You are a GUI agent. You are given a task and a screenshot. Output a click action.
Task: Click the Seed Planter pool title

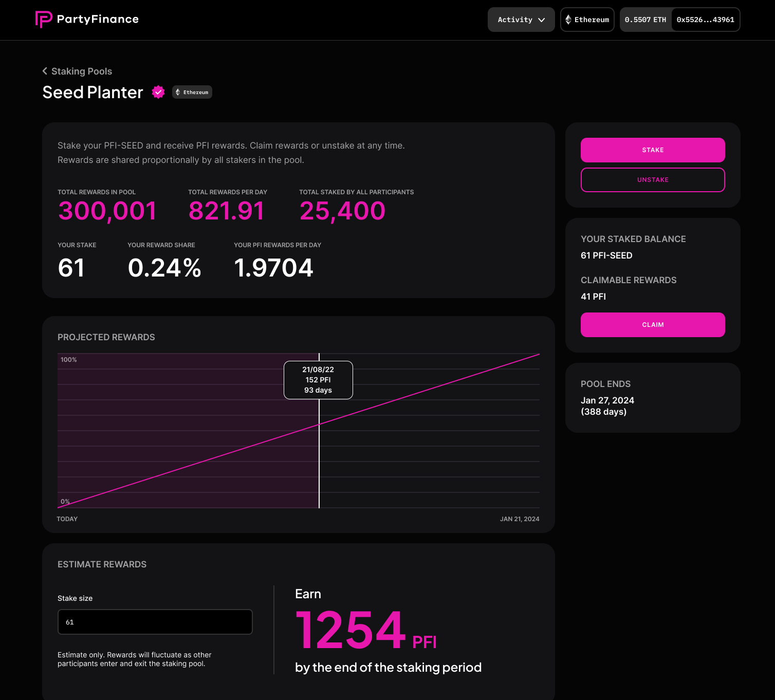[93, 93]
